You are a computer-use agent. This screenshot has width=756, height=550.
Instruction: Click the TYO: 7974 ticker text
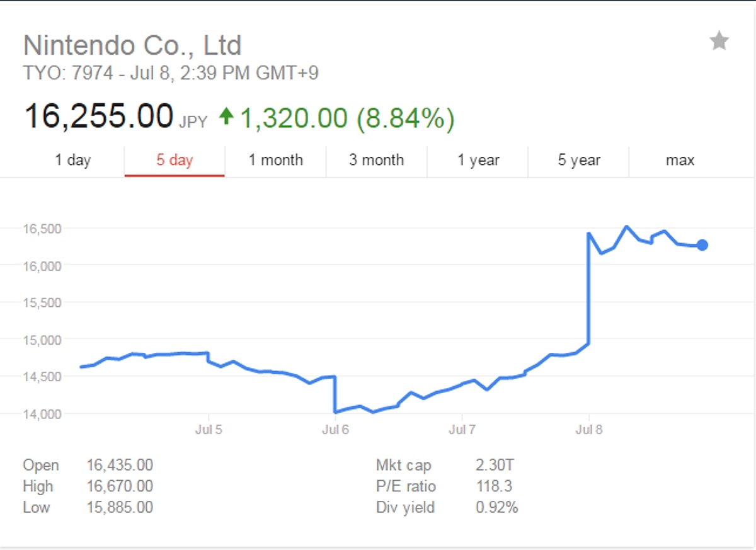pos(68,74)
